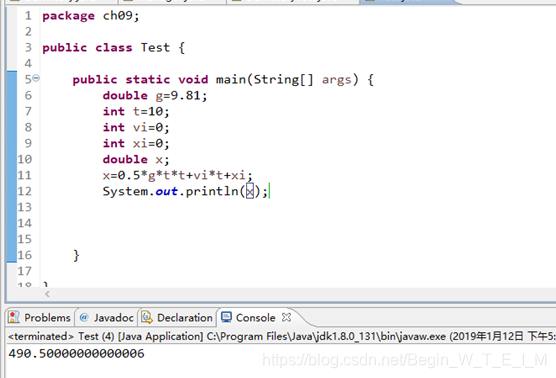Image resolution: width=556 pixels, height=378 pixels.
Task: Click the 'int vi=0;' line
Action: [x=136, y=128]
